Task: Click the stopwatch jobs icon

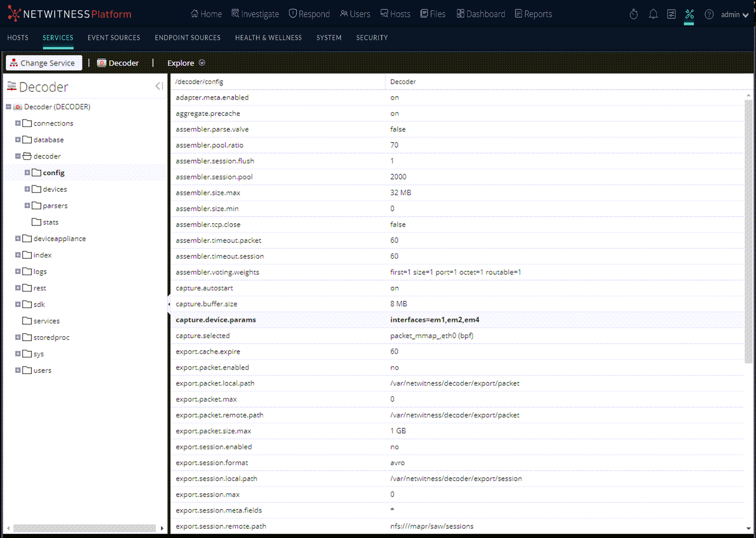Action: (x=634, y=14)
